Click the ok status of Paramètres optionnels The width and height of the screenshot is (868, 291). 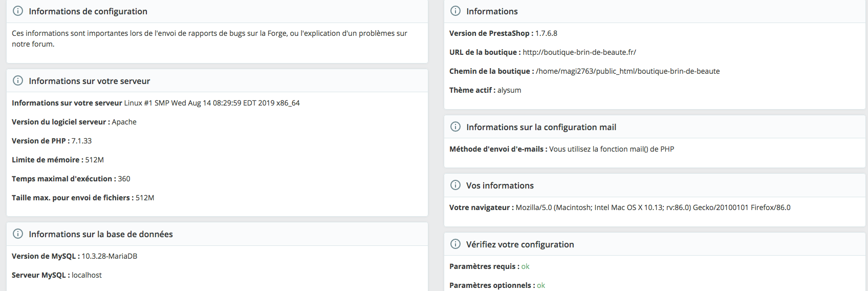(x=541, y=285)
